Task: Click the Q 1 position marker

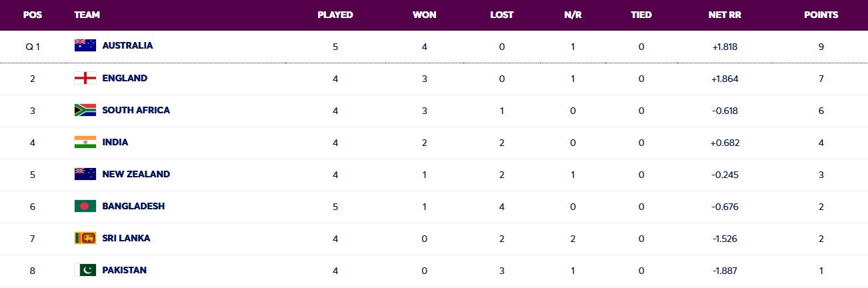Action: click(33, 47)
